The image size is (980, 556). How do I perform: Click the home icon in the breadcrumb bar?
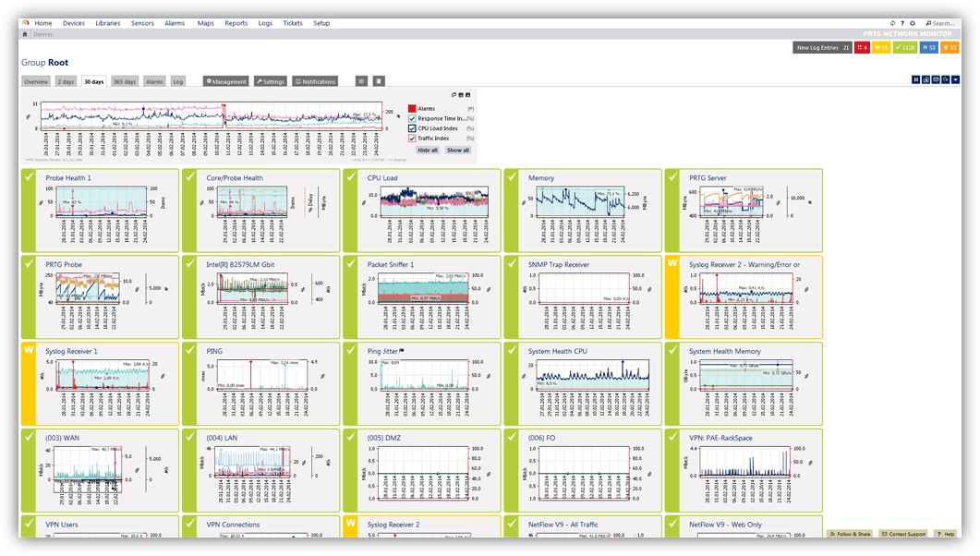pos(25,34)
